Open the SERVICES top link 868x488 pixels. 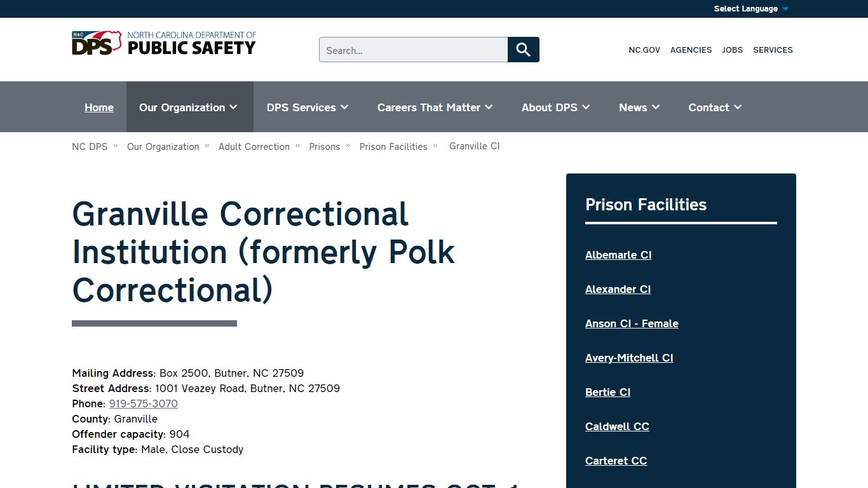[773, 50]
